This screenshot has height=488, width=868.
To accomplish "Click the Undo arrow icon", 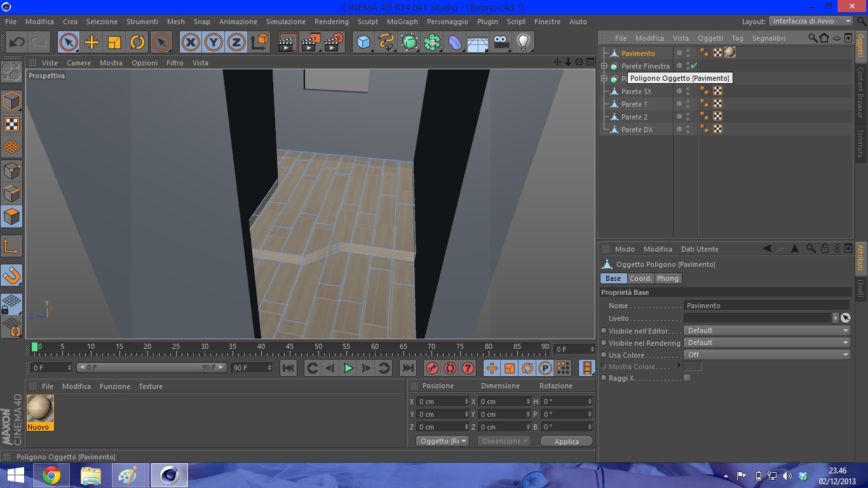I will [x=17, y=43].
